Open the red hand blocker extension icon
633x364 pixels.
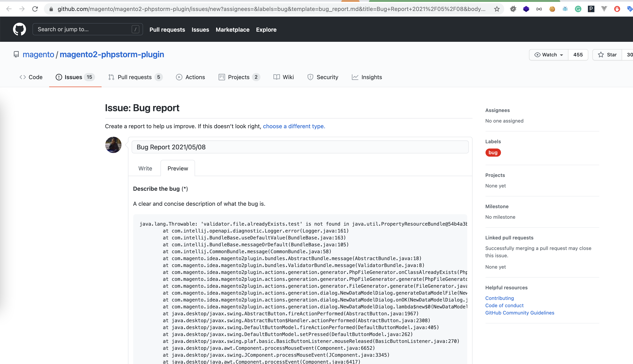tap(617, 9)
